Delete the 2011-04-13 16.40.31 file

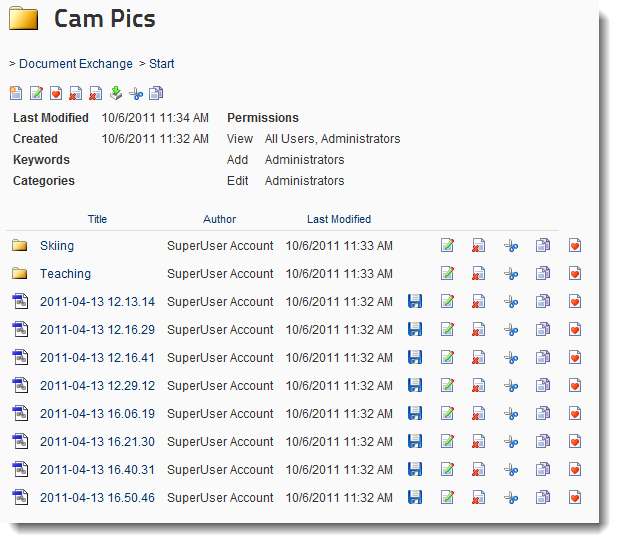click(x=479, y=470)
